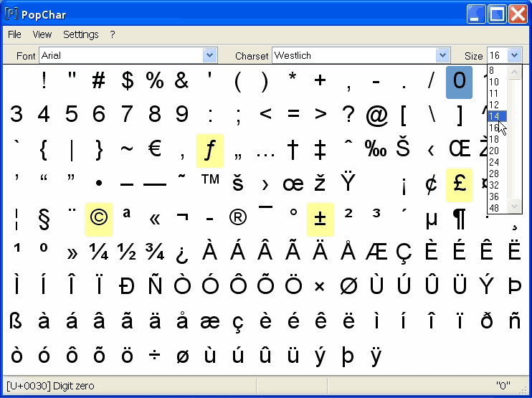Pick the euro sign character
The width and height of the screenshot is (532, 398).
[155, 148]
